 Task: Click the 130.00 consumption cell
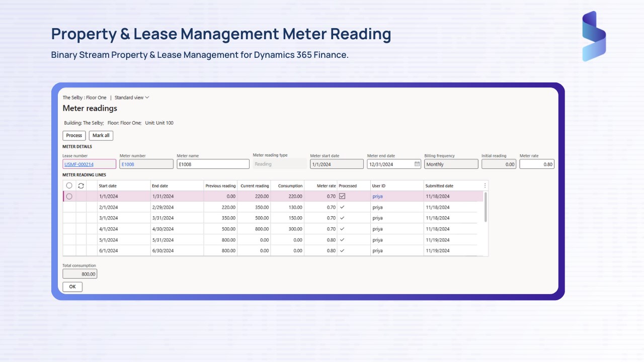(x=287, y=207)
